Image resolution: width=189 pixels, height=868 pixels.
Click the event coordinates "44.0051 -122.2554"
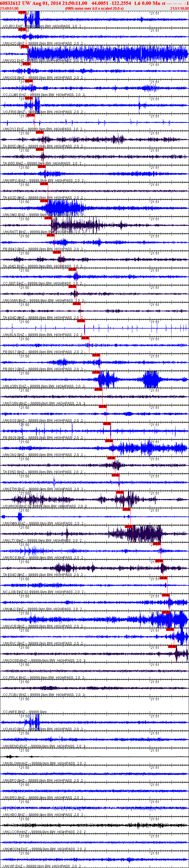[x=111, y=3]
